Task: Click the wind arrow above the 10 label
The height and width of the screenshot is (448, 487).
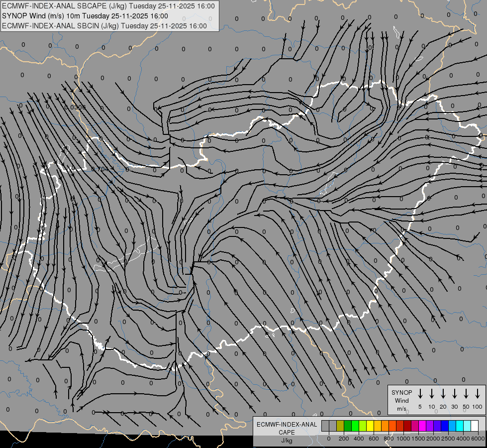Action: [431, 393]
